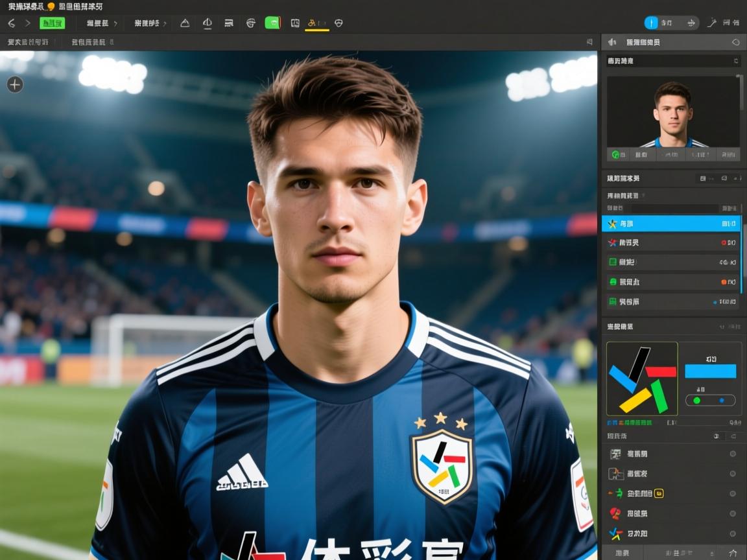Image resolution: width=747 pixels, height=560 pixels.
Task: Expand the first breadcrumb dropdown with chevron
Action: pyautogui.click(x=101, y=23)
